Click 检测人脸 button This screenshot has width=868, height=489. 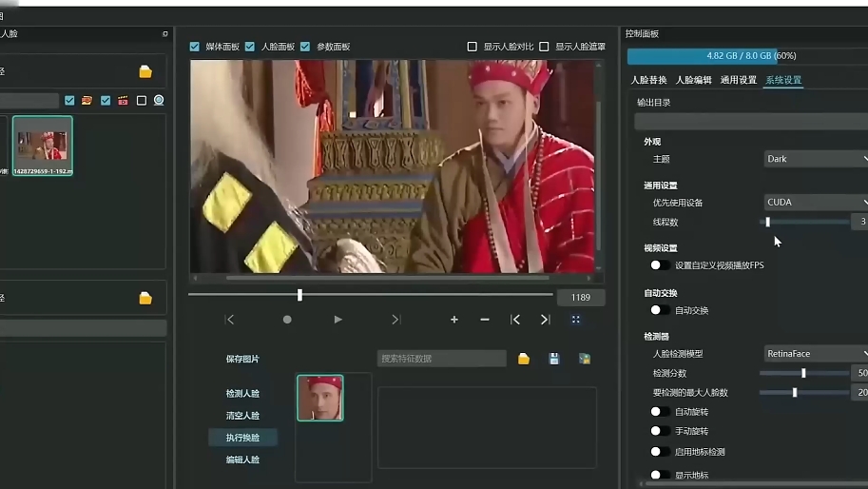click(242, 393)
